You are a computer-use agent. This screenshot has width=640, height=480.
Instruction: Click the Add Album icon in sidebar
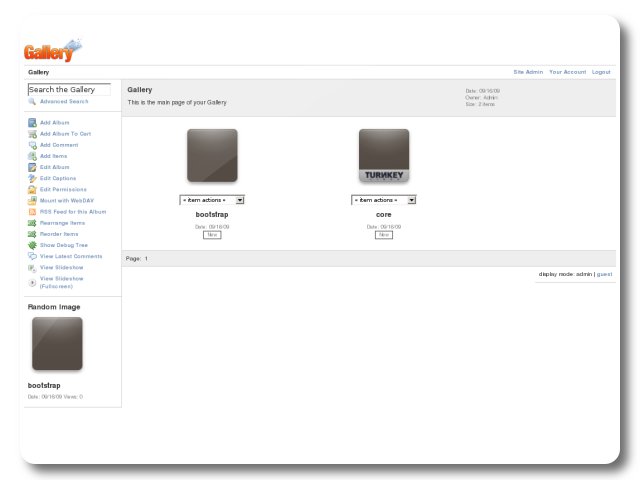32,122
